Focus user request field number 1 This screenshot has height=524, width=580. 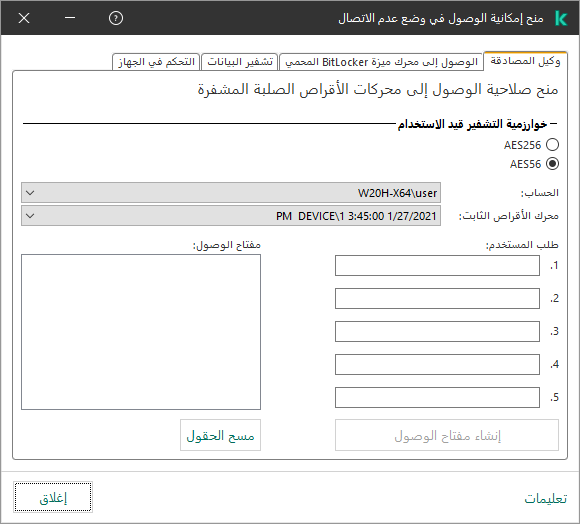437,266
